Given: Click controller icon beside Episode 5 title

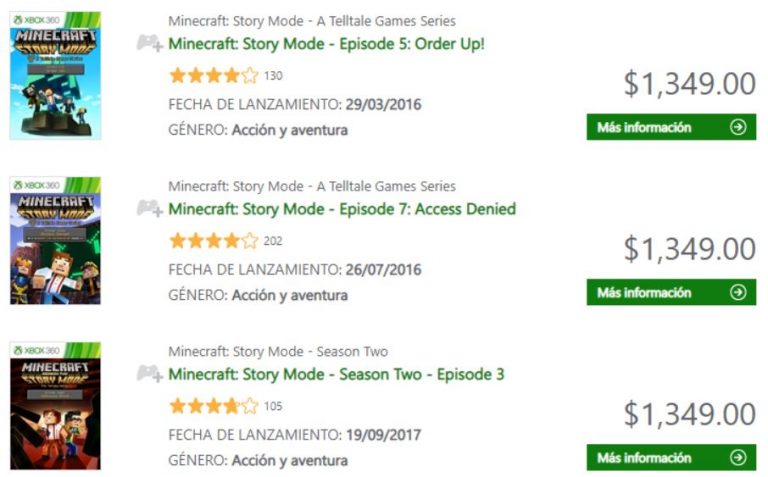Looking at the screenshot, I should 150,43.
